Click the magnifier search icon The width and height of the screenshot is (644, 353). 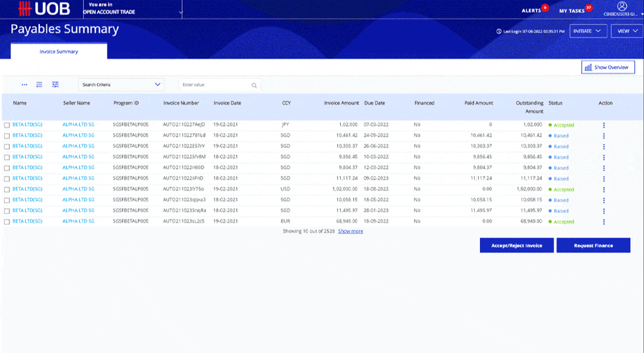point(254,85)
